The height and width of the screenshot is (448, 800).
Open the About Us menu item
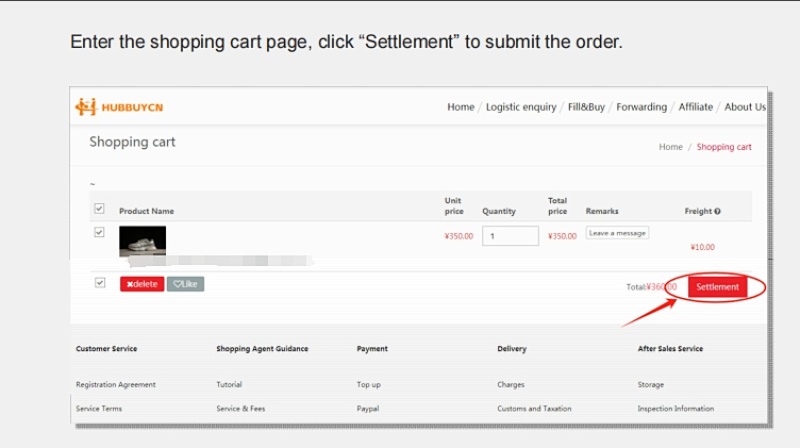745,107
